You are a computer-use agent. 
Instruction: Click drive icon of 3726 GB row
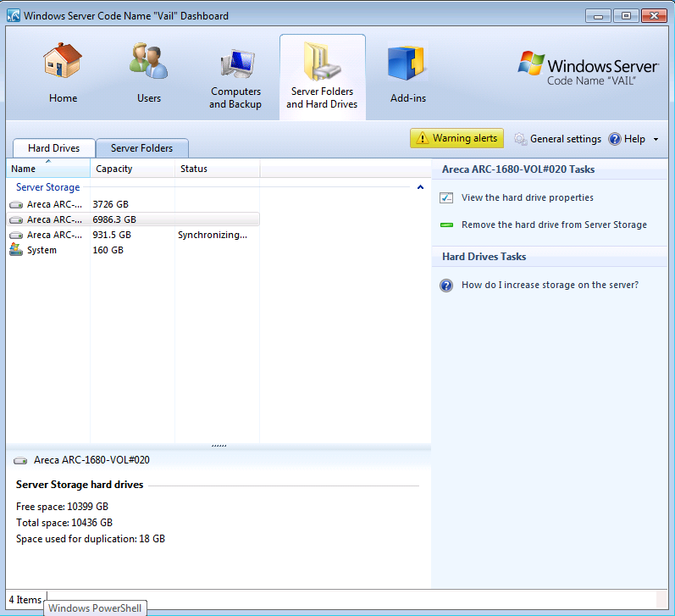(x=16, y=204)
